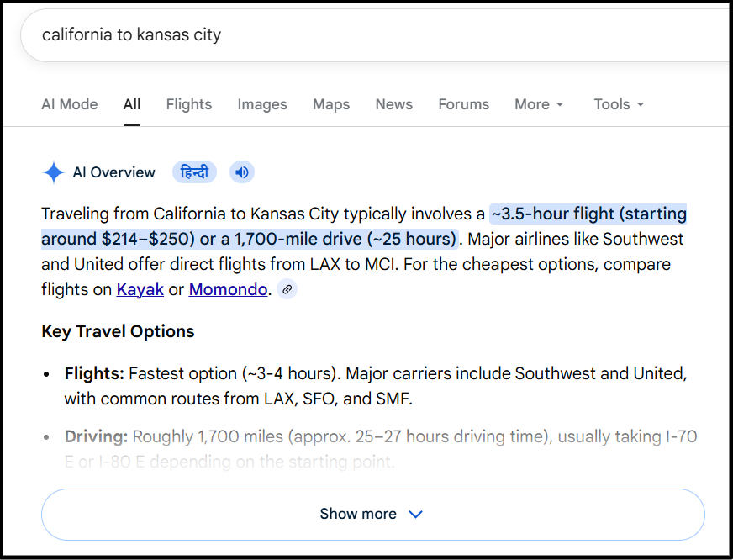Play the AI Overview audio with speaker icon
The image size is (733, 560).
(242, 172)
